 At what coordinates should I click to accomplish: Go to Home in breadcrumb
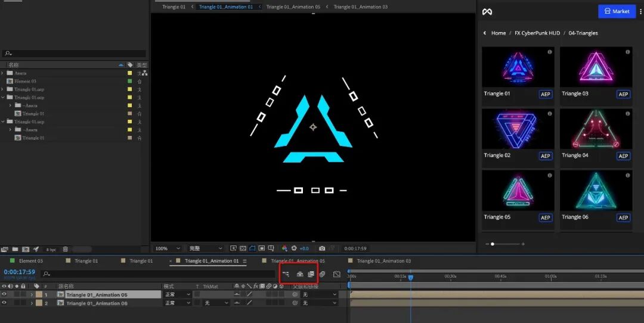[x=498, y=33]
